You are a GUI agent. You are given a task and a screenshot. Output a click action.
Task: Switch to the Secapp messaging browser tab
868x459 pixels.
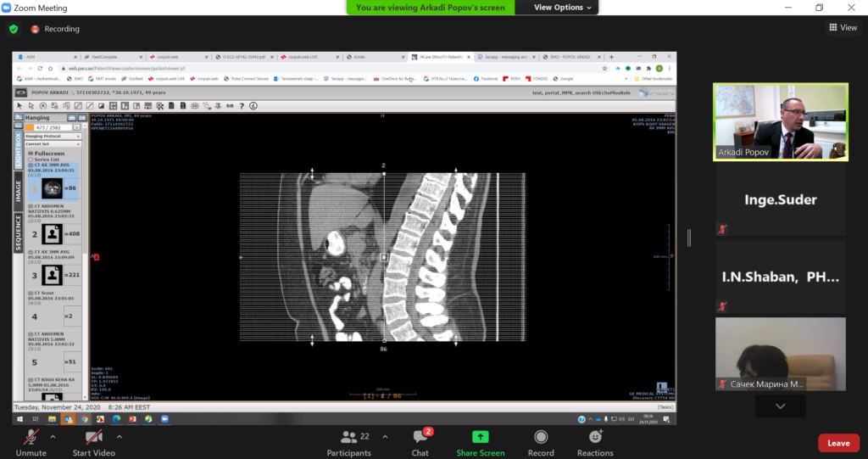[x=505, y=57]
